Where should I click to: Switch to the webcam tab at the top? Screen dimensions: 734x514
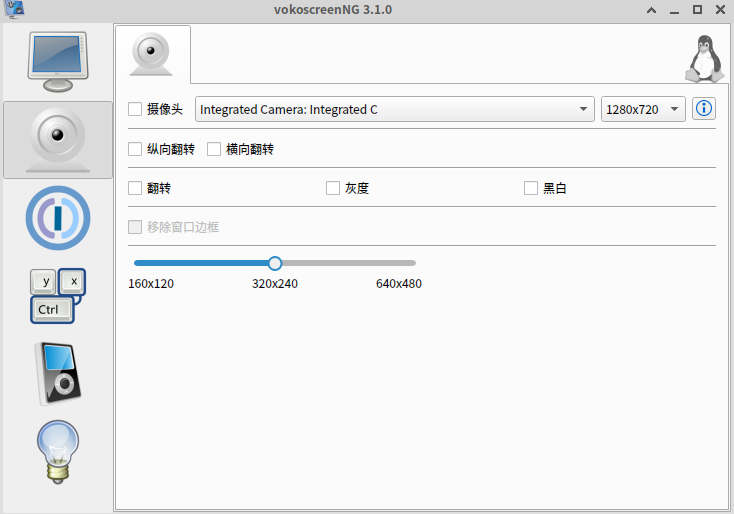[151, 54]
